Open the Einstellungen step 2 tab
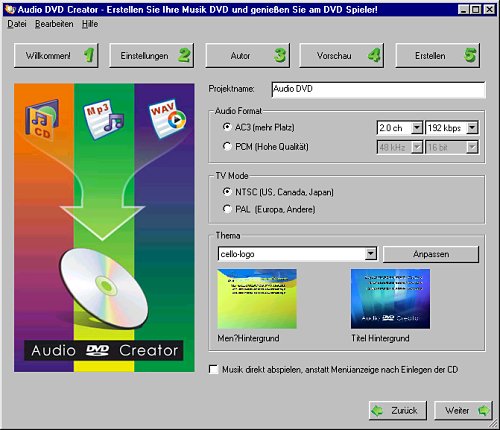 [x=151, y=55]
